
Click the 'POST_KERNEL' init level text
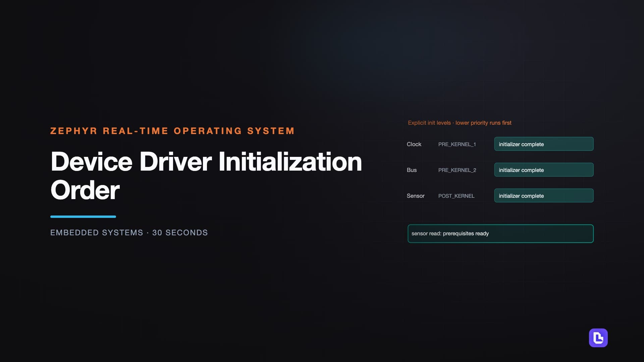click(x=456, y=196)
